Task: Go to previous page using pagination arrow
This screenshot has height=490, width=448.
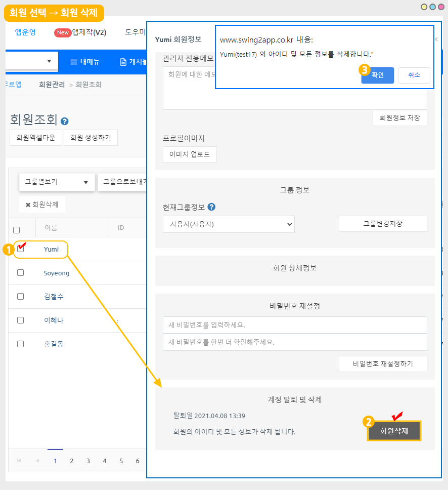Action: pyautogui.click(x=37, y=461)
